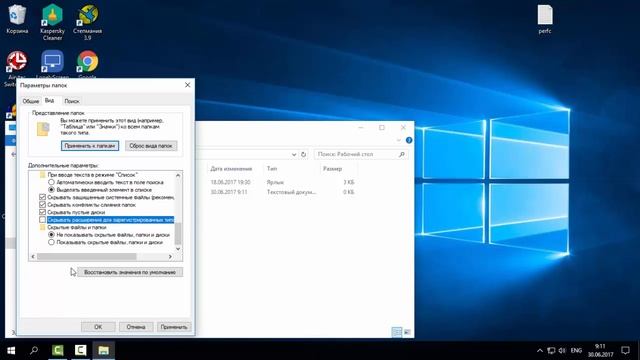Open the white Camtasia recorder taskbar icon

coord(80,350)
